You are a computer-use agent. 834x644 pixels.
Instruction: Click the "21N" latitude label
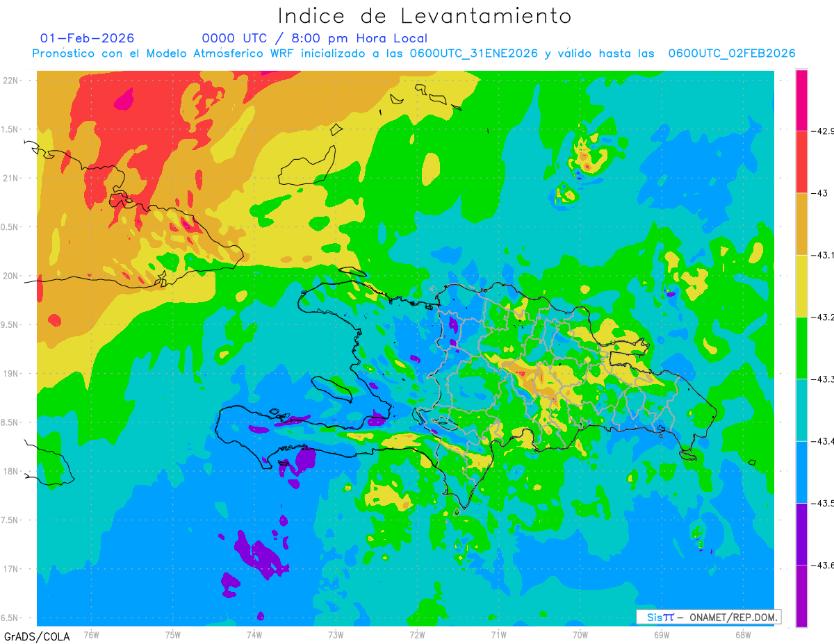point(10,178)
